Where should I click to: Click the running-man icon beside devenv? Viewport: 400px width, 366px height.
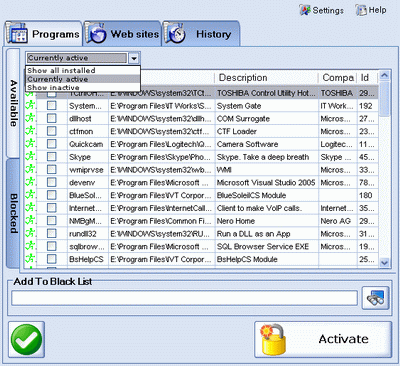coord(30,183)
